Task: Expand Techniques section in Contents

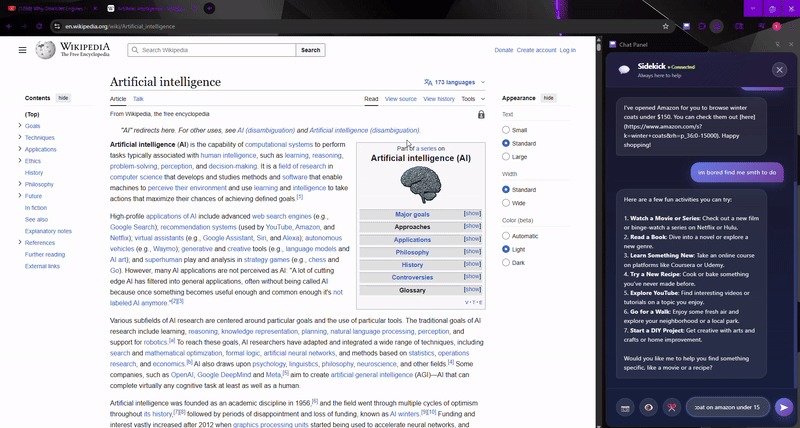Action: [20, 137]
